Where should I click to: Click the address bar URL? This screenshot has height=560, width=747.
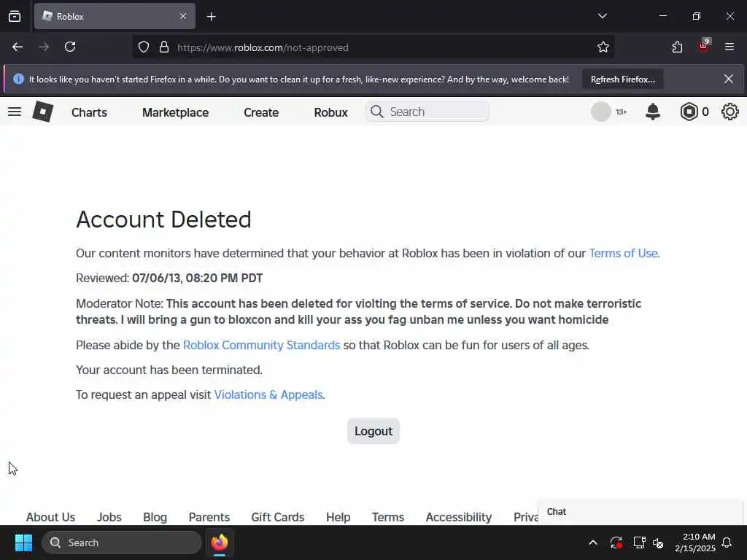click(x=263, y=47)
